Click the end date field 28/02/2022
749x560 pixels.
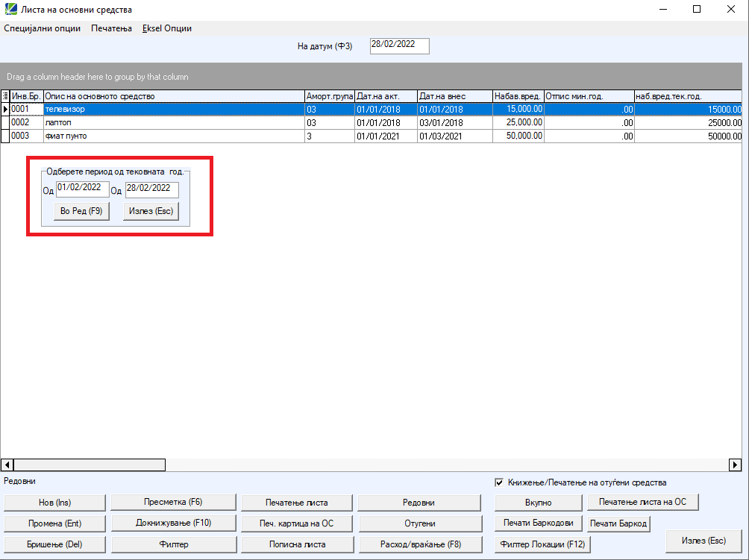click(152, 189)
